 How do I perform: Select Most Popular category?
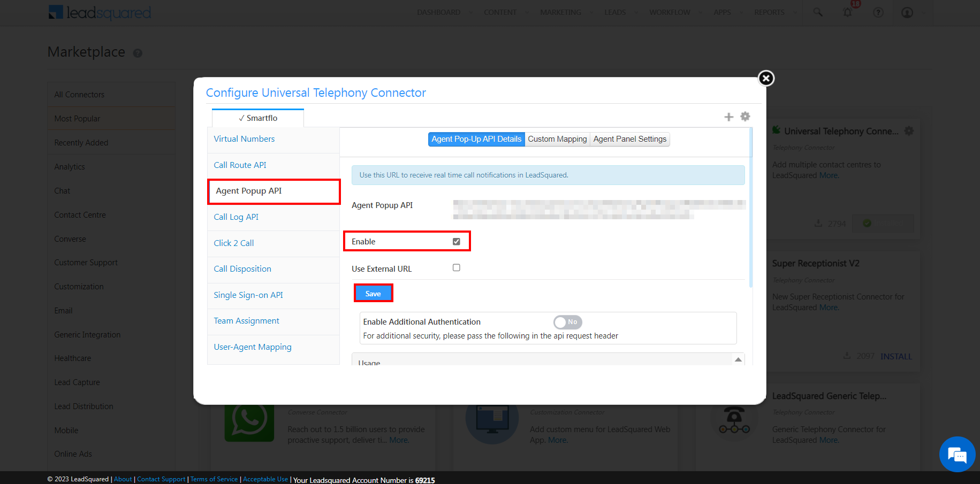point(111,119)
